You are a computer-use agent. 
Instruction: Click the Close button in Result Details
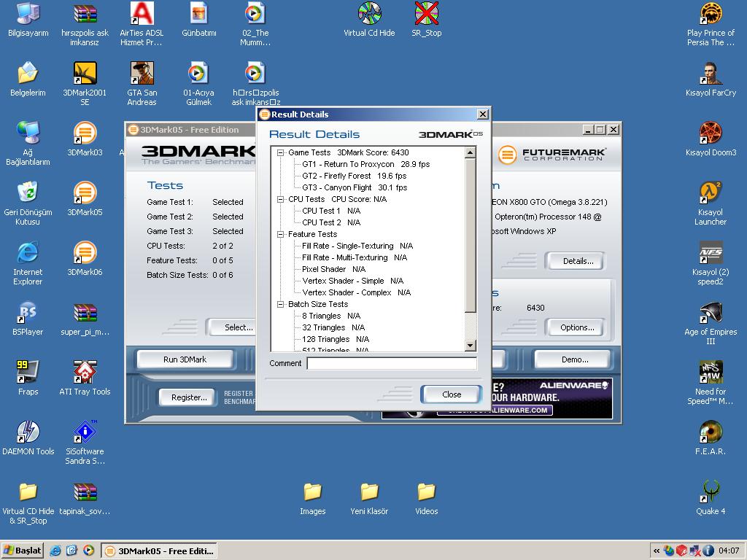pyautogui.click(x=451, y=394)
